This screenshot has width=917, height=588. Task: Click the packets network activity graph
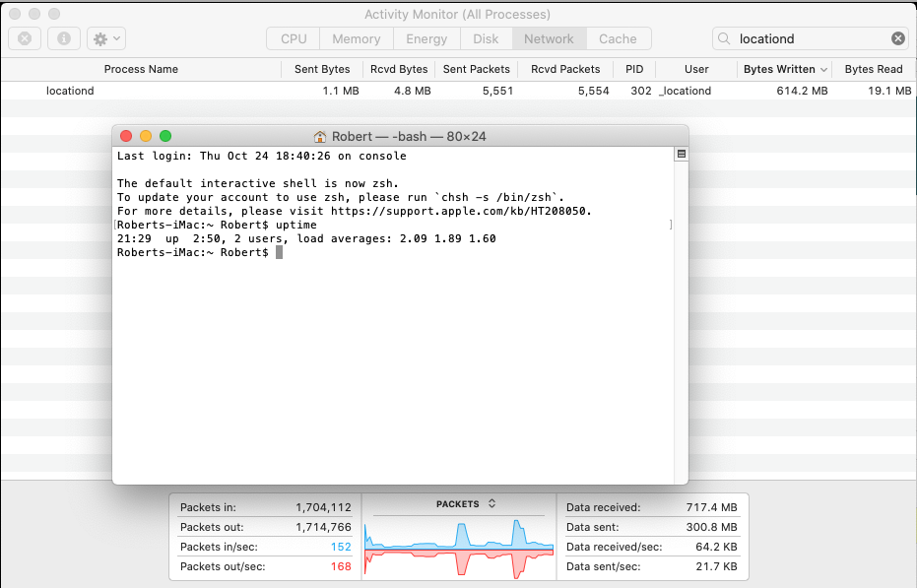pos(459,550)
